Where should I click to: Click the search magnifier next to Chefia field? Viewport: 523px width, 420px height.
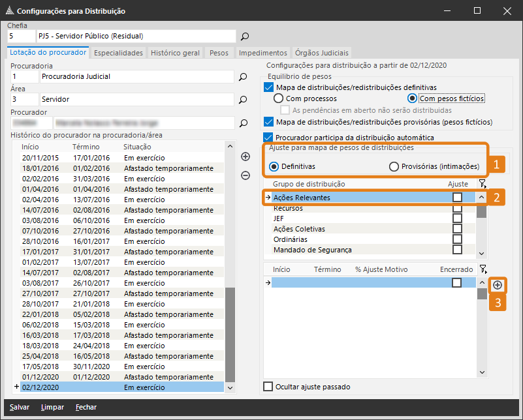(245, 37)
